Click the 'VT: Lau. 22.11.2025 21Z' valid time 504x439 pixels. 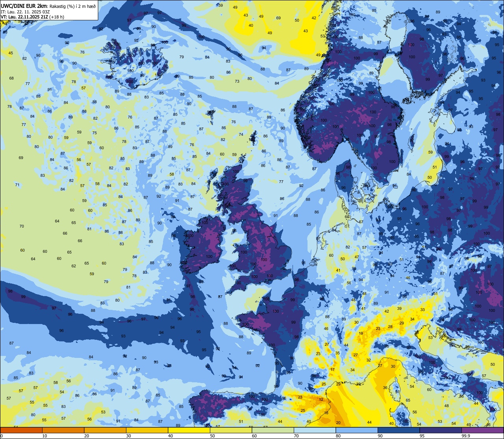[x=24, y=17]
